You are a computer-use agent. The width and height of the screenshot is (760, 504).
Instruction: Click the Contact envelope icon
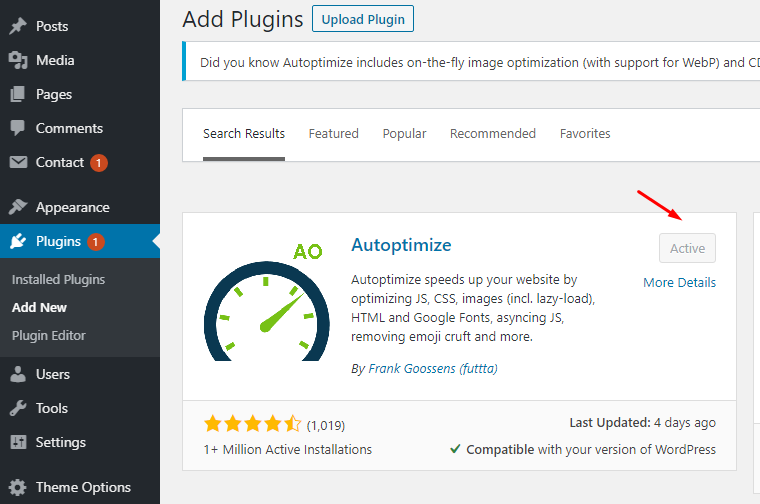(x=18, y=162)
